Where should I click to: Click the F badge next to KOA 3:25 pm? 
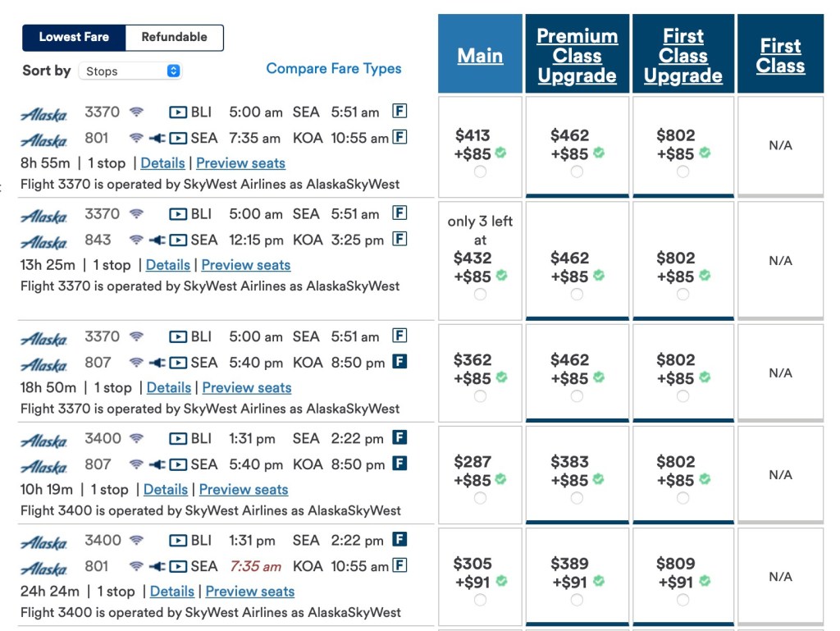(x=399, y=240)
